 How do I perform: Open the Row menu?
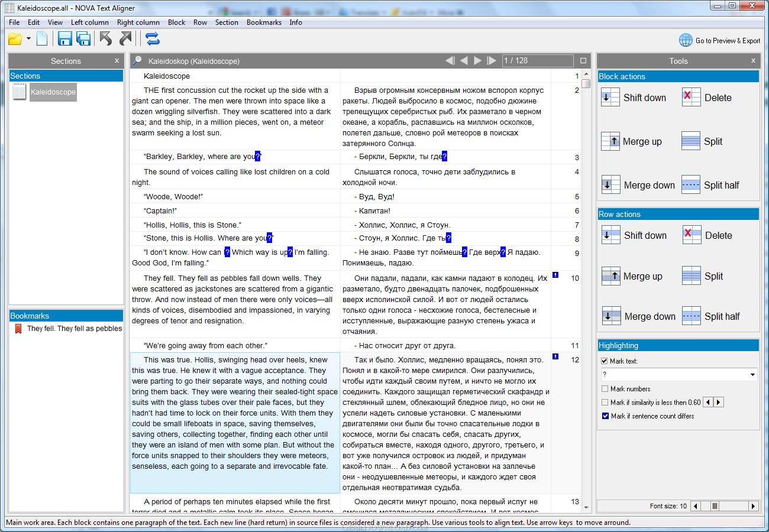tap(200, 22)
